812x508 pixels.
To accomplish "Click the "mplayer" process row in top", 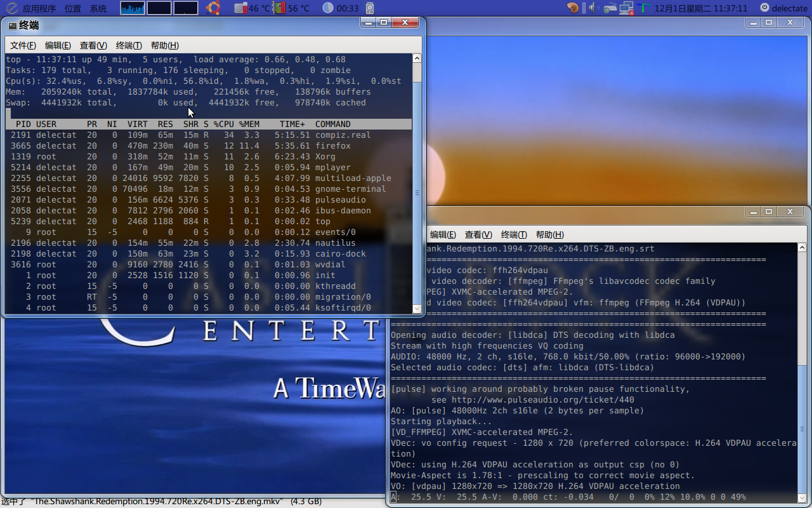I will coord(209,168).
